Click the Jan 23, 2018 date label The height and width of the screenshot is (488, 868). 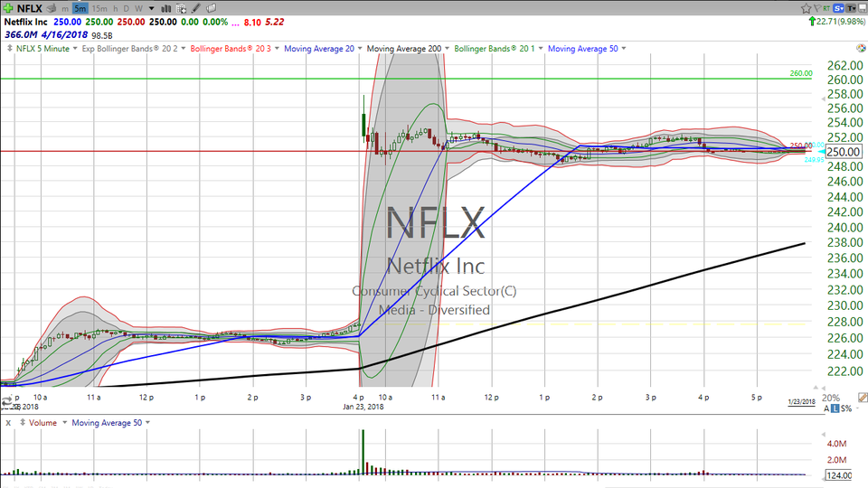[x=363, y=407]
